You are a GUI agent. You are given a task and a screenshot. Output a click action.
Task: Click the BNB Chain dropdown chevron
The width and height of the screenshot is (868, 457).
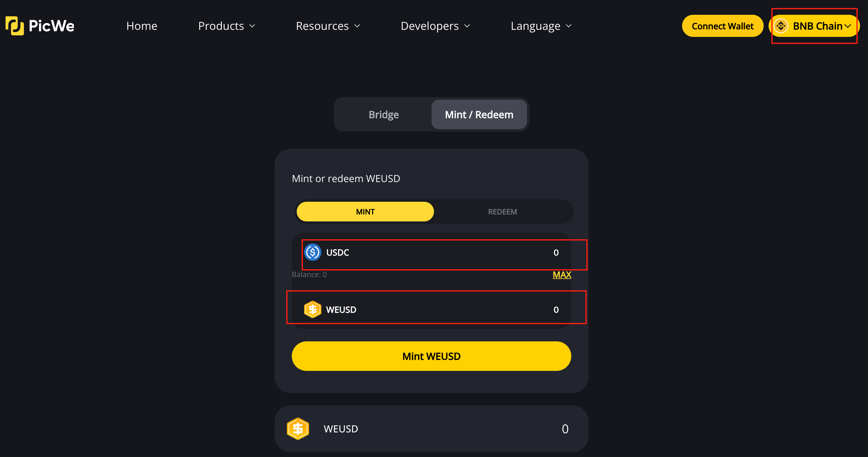(x=848, y=26)
